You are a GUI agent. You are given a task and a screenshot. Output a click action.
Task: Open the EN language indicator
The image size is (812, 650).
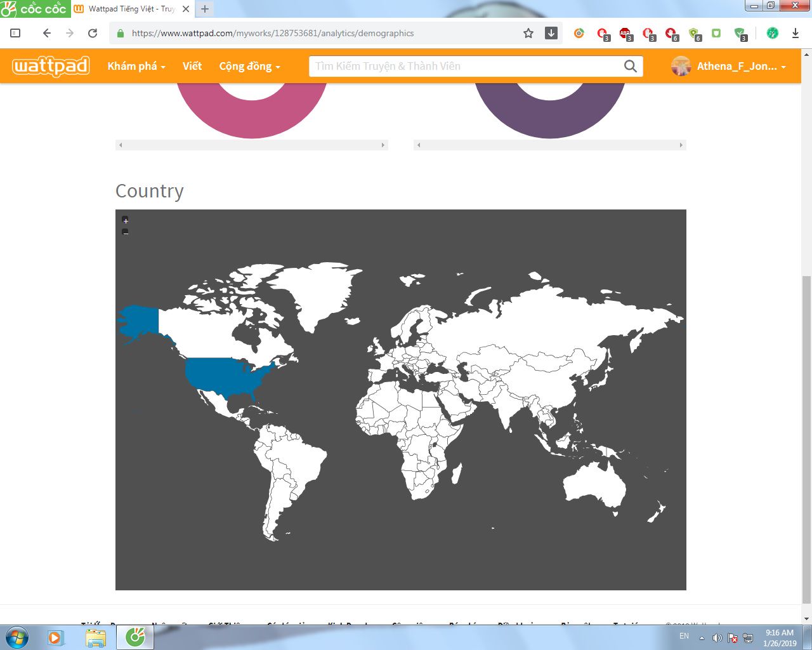pyautogui.click(x=684, y=636)
